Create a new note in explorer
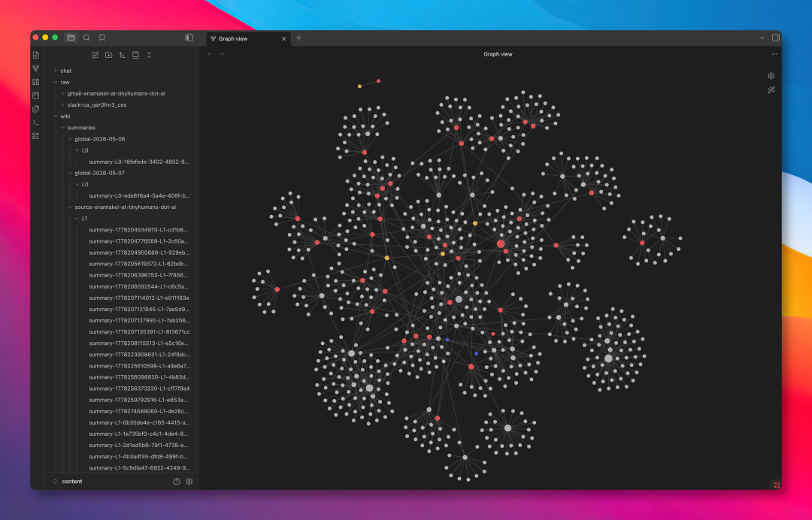The image size is (812, 520). click(x=95, y=55)
